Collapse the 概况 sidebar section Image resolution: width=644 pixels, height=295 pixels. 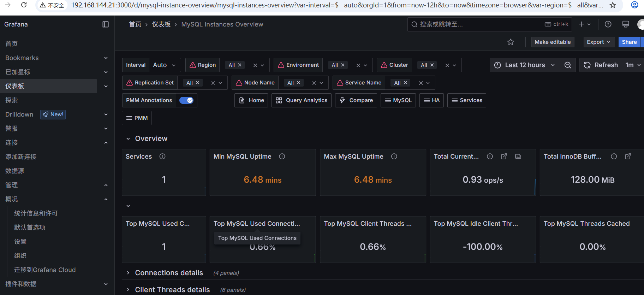click(x=106, y=199)
